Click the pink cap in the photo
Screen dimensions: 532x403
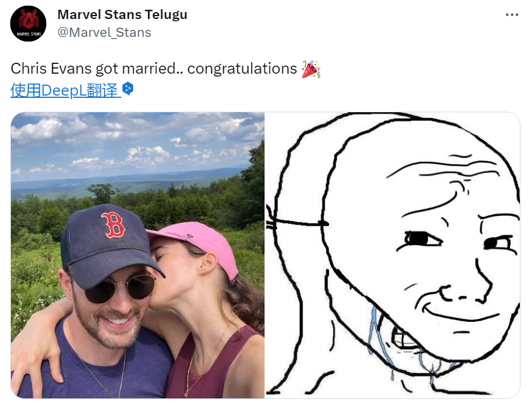point(196,244)
